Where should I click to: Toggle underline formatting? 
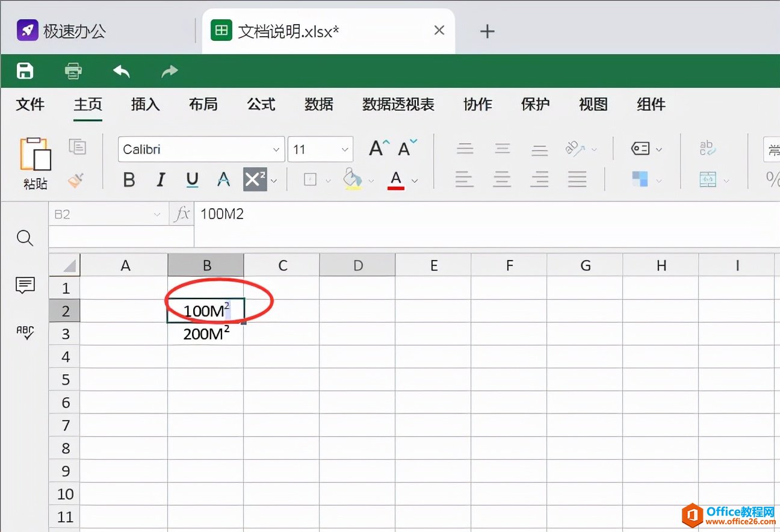[193, 180]
